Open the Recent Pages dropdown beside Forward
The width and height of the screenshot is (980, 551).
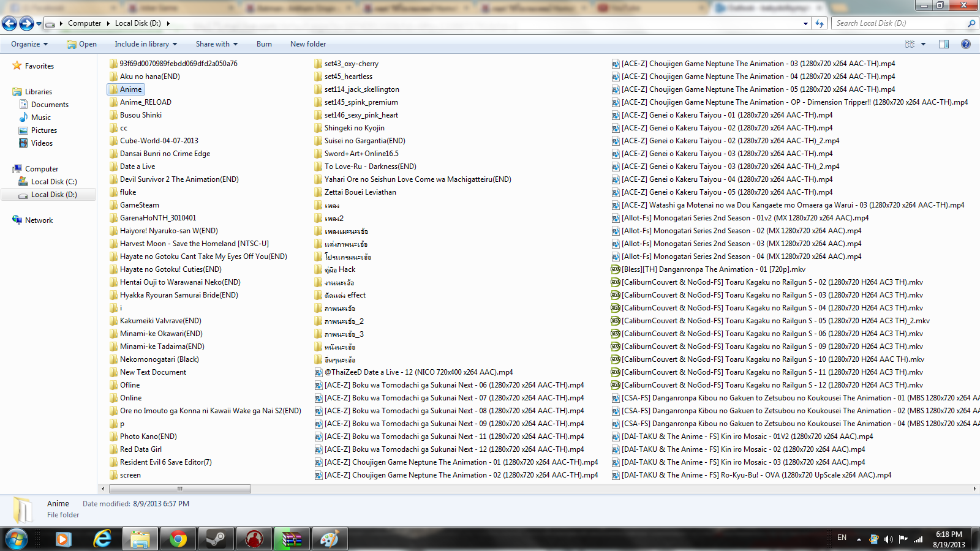[x=39, y=24]
